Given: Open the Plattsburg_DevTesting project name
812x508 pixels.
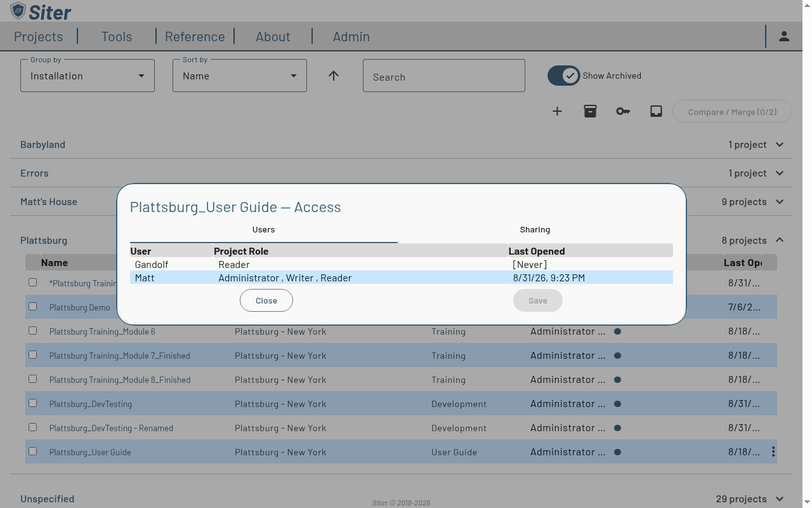Looking at the screenshot, I should 91,404.
